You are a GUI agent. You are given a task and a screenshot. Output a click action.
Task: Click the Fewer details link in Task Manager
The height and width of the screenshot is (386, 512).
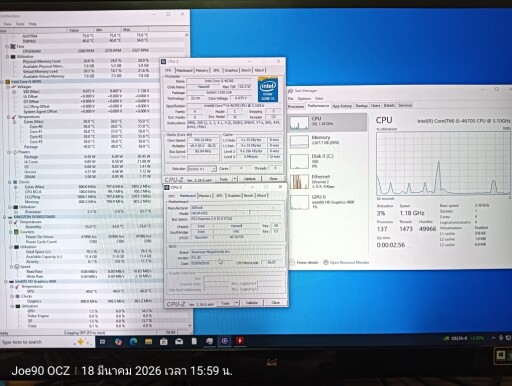pos(307,263)
